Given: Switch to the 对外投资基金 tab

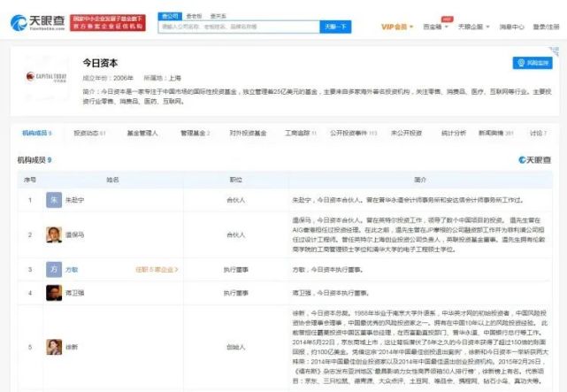Looking at the screenshot, I should (x=248, y=133).
